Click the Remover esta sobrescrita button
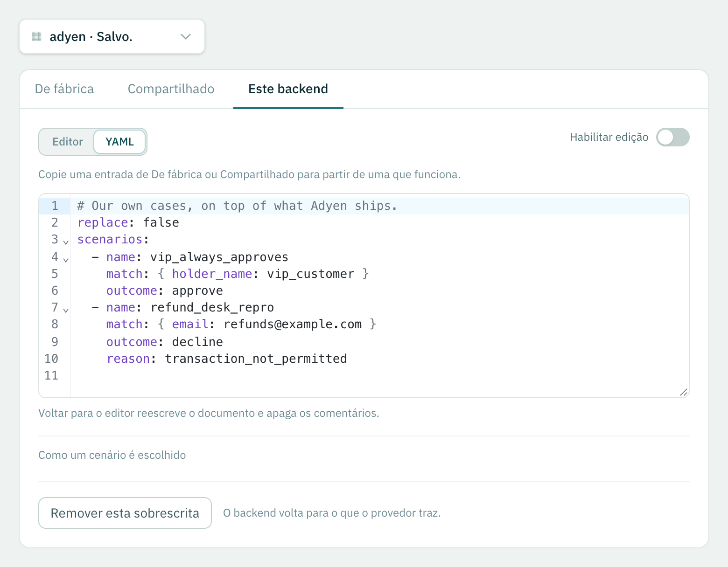Image resolution: width=728 pixels, height=567 pixels. pos(125,513)
